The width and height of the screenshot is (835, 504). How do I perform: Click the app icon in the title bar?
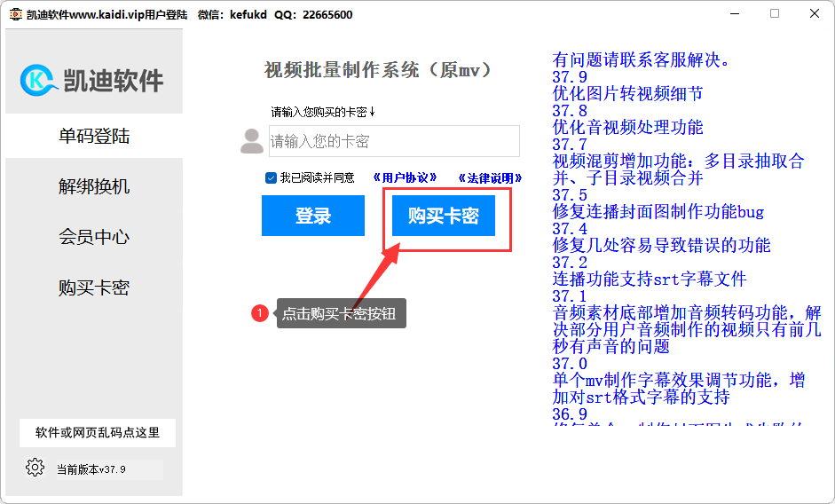click(x=15, y=14)
